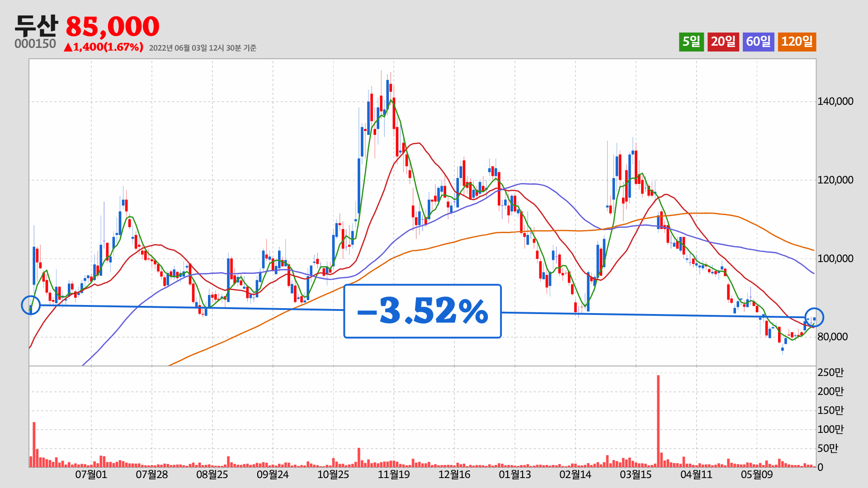Click the 120,000 price axis label
This screenshot has height=488, width=868.
835,180
